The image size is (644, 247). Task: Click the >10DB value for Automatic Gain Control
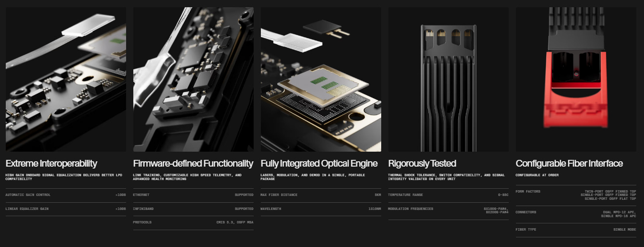click(120, 195)
